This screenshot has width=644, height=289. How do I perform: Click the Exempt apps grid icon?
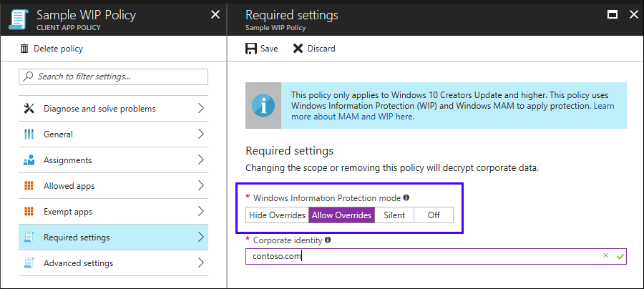pos(29,212)
